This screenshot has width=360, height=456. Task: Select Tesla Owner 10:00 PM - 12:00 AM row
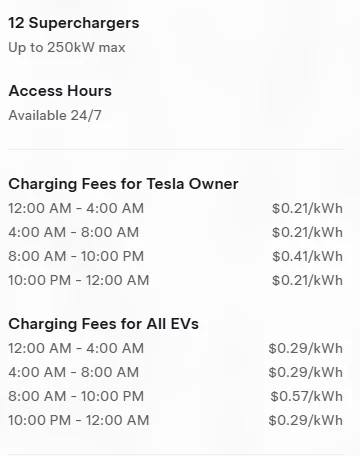click(x=176, y=280)
